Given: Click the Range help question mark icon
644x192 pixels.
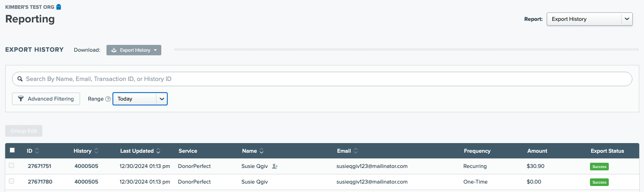Looking at the screenshot, I should (108, 99).
